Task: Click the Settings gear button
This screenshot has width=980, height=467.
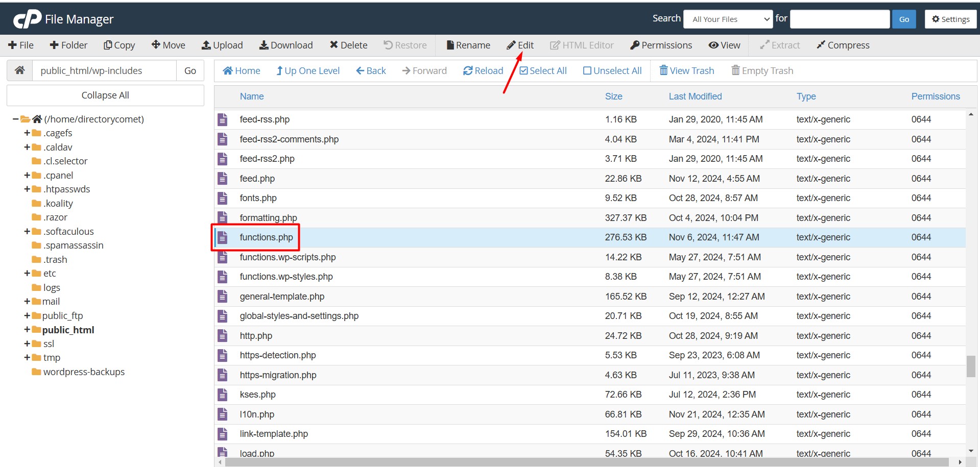Action: point(950,19)
